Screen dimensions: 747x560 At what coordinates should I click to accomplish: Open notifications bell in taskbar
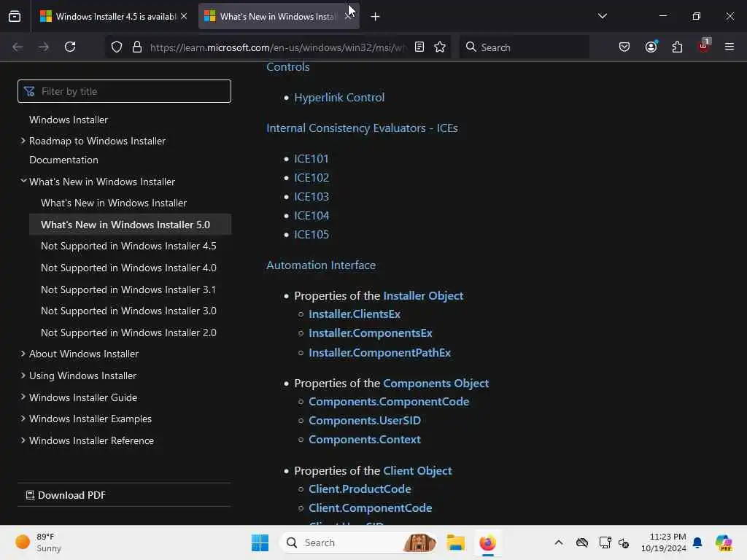(697, 542)
